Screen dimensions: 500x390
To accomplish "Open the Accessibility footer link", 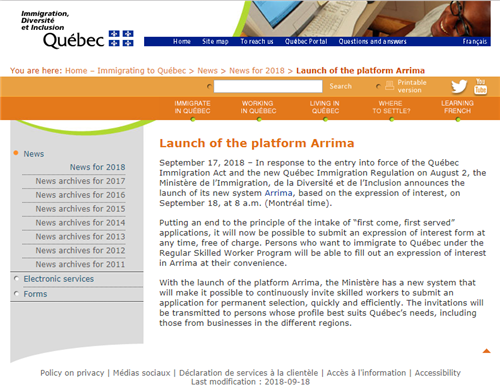I will click(438, 373).
